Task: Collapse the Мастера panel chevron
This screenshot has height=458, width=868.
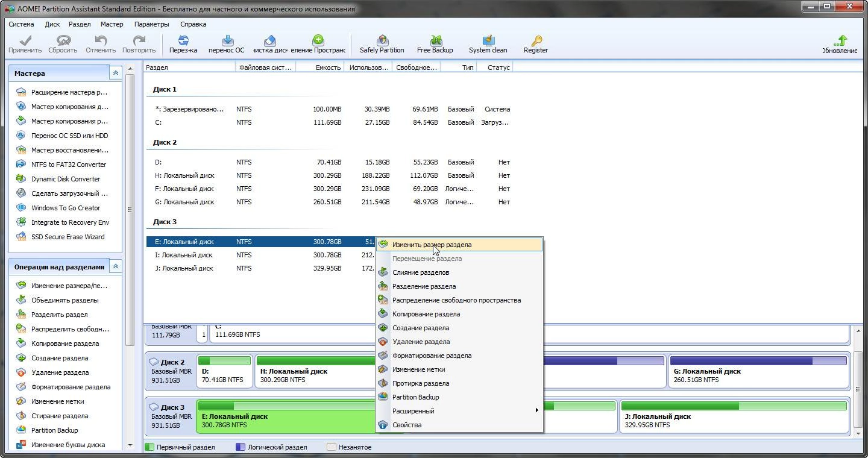Action: point(115,73)
